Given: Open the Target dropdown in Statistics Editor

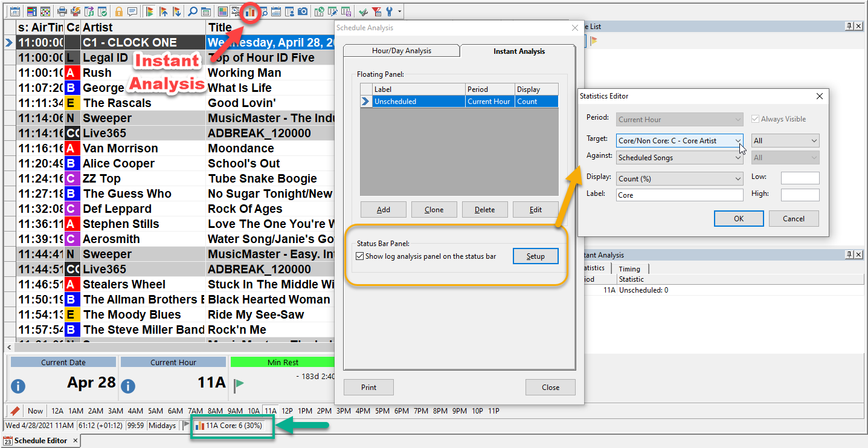Looking at the screenshot, I should pyautogui.click(x=738, y=141).
